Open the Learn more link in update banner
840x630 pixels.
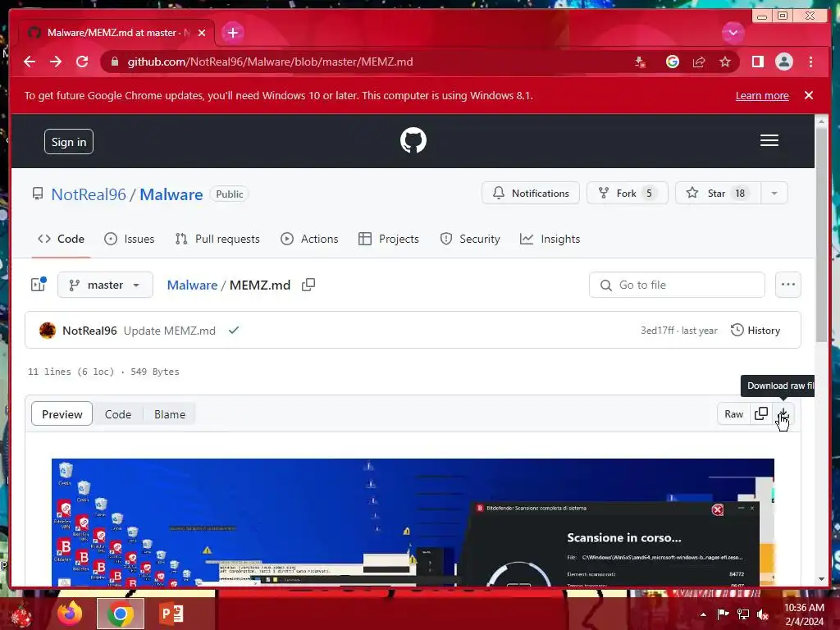click(x=762, y=95)
